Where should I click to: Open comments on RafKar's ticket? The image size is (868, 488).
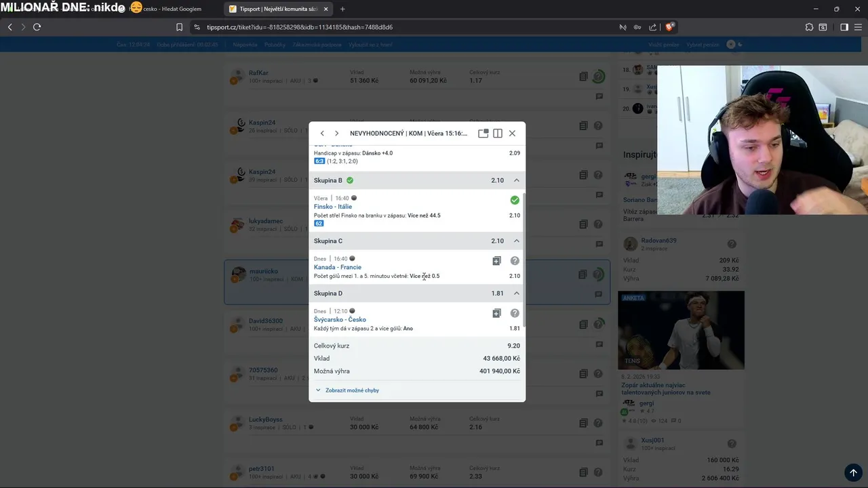click(x=599, y=96)
